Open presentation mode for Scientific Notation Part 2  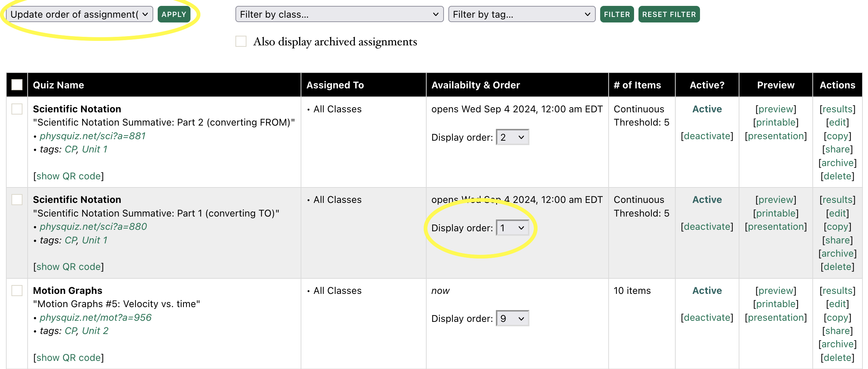point(776,136)
